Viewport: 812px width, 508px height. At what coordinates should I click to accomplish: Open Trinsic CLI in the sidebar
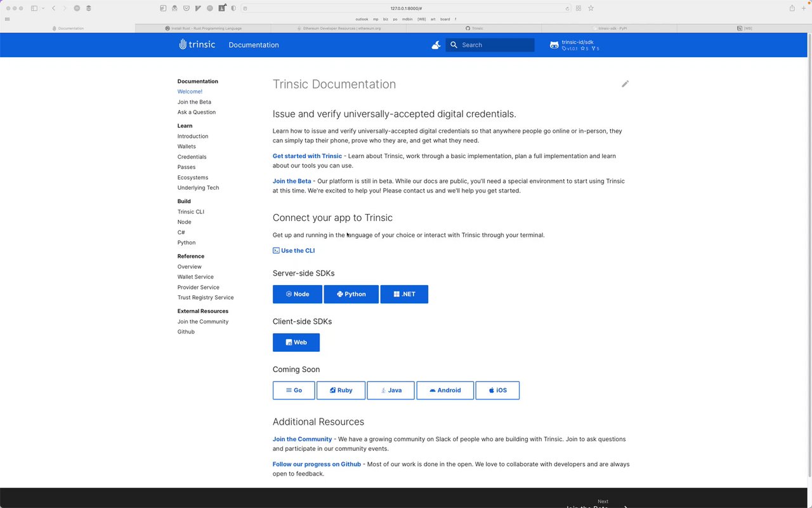(x=191, y=211)
